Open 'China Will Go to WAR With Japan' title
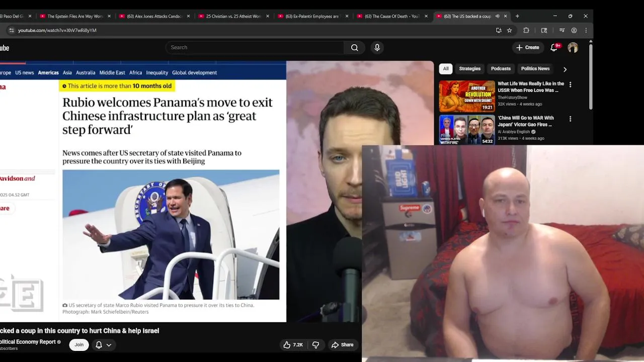Screen dimensions: 644x362 (526, 121)
